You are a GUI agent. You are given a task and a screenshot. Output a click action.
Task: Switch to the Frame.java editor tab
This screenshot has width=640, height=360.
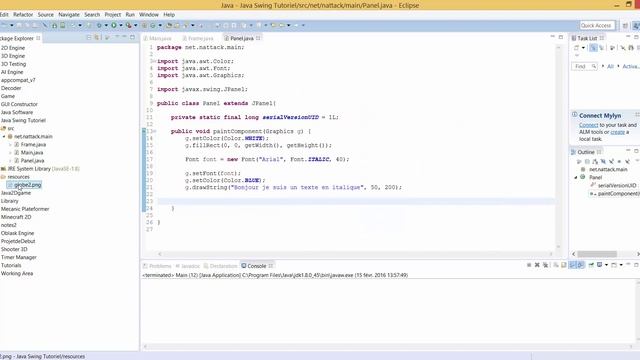click(x=198, y=38)
